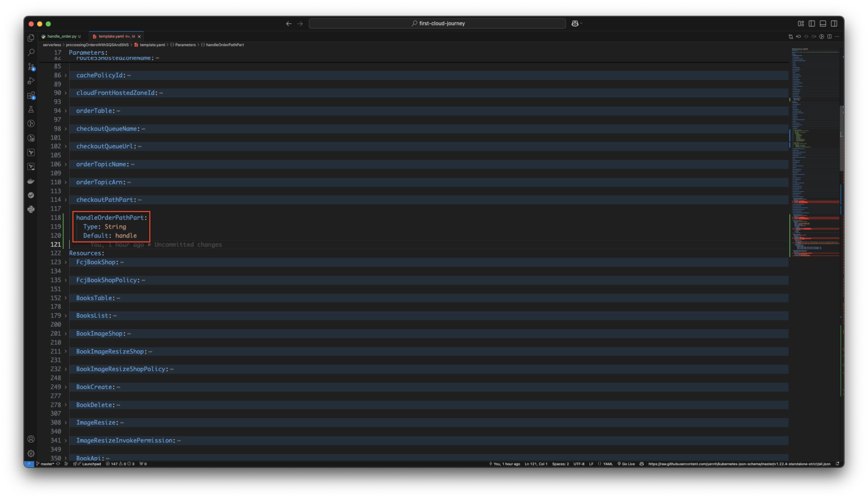This screenshot has width=868, height=499.
Task: Expand folded orderTopicArn on line 110
Action: pos(66,182)
